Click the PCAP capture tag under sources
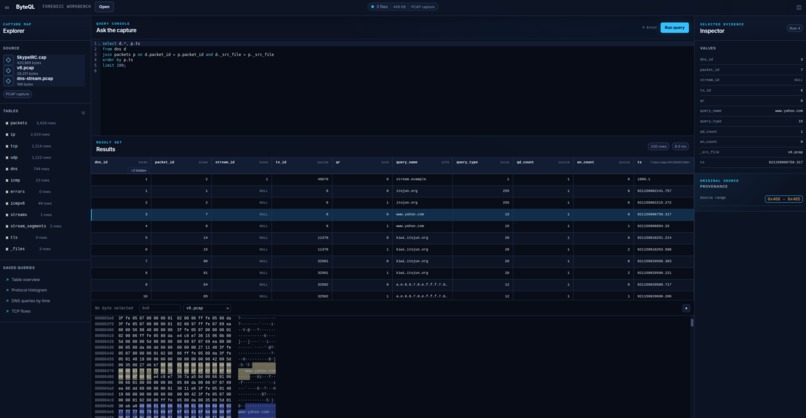806x418 pixels. pyautogui.click(x=17, y=94)
